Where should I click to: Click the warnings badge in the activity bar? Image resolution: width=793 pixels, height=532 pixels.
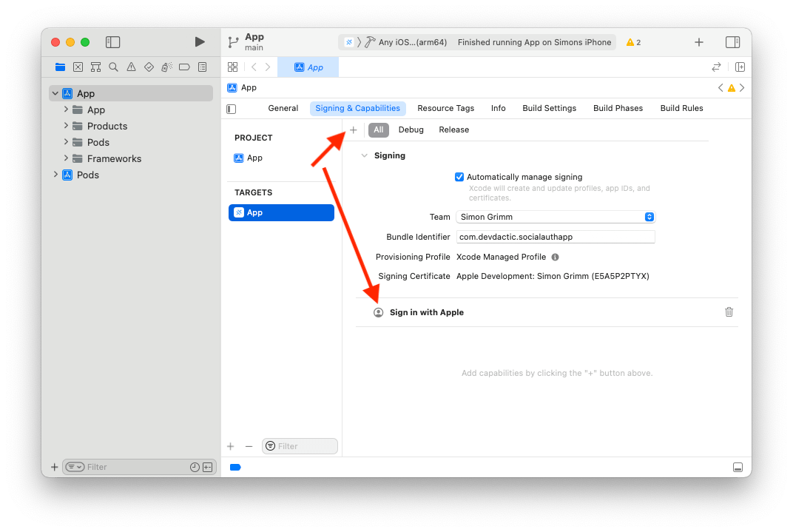[x=632, y=42]
